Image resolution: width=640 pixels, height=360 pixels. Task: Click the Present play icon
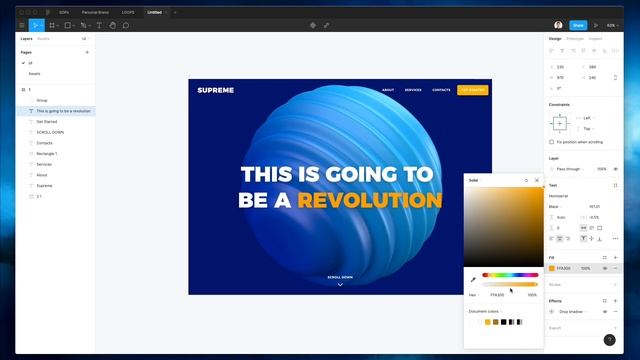coord(596,25)
